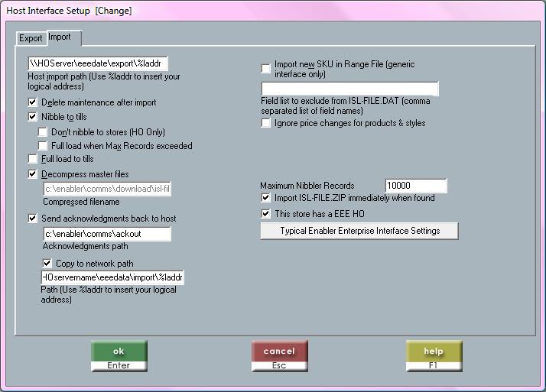Image resolution: width=546 pixels, height=392 pixels.
Task: Click the Compressed filename field
Action: pyautogui.click(x=107, y=189)
